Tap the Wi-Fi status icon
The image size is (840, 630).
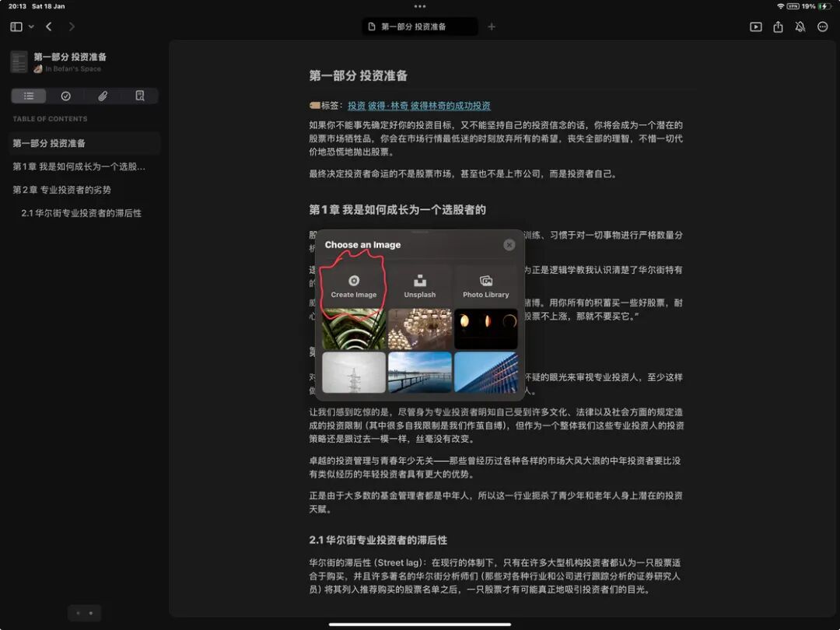click(781, 6)
